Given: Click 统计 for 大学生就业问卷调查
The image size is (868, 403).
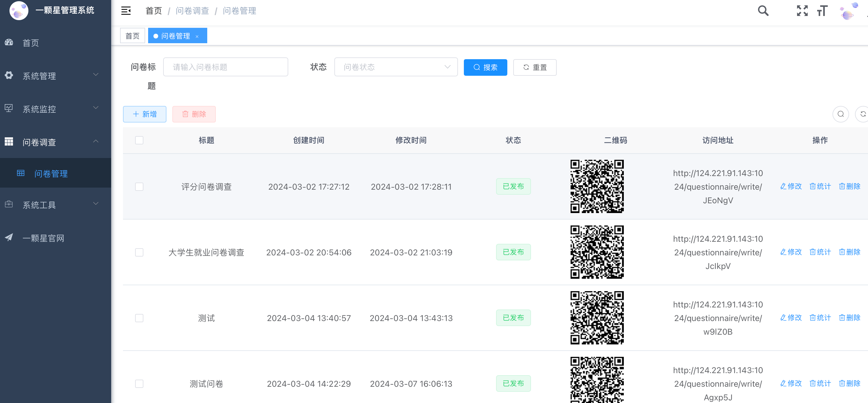Looking at the screenshot, I should [x=820, y=252].
